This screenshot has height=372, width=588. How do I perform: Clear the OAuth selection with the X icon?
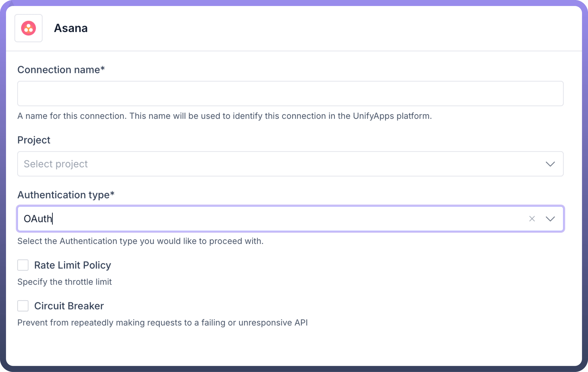pyautogui.click(x=532, y=218)
